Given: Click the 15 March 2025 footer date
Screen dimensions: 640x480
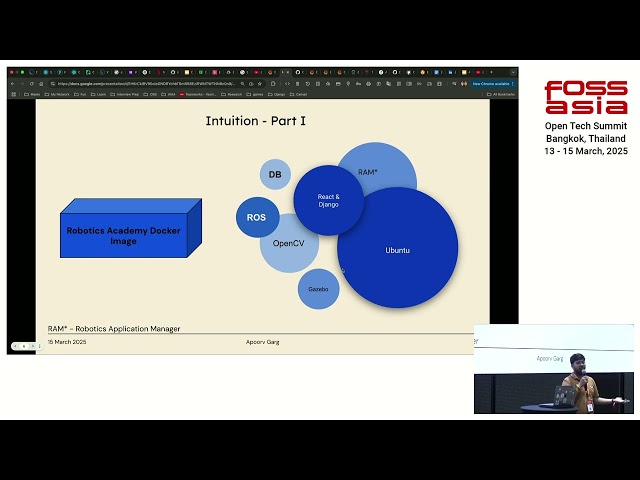Looking at the screenshot, I should coord(67,342).
